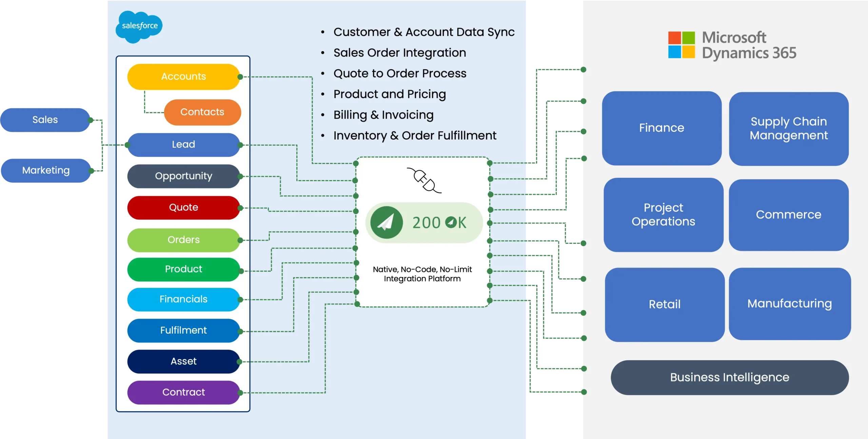Select the Accounts pill
The height and width of the screenshot is (439, 868).
click(x=183, y=77)
